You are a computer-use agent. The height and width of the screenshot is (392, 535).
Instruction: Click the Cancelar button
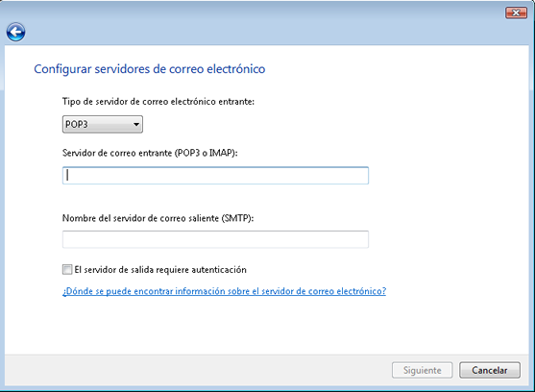[x=490, y=370]
